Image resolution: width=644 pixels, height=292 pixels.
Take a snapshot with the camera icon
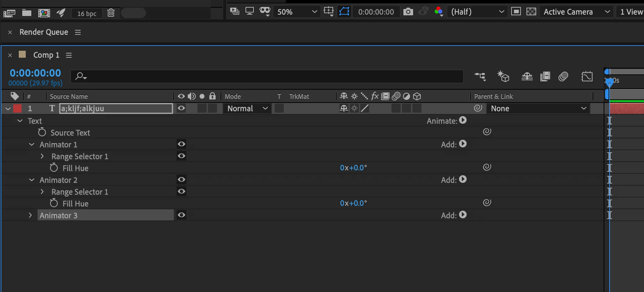tap(408, 11)
